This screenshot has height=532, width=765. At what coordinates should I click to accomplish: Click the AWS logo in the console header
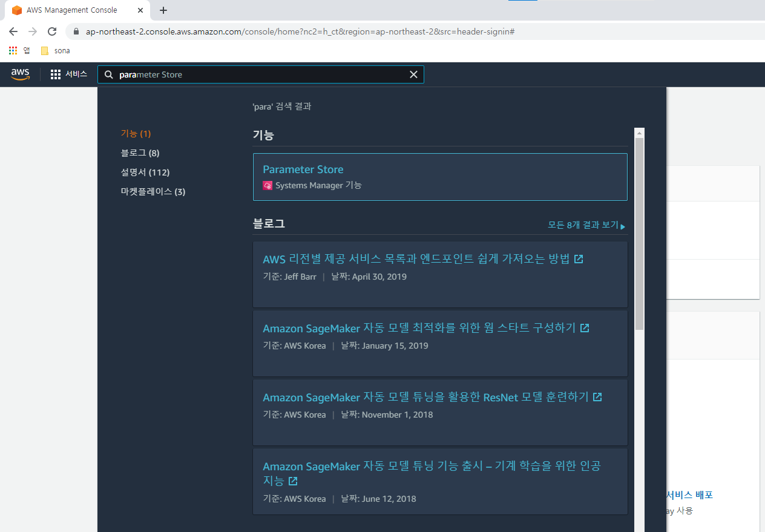(x=20, y=74)
